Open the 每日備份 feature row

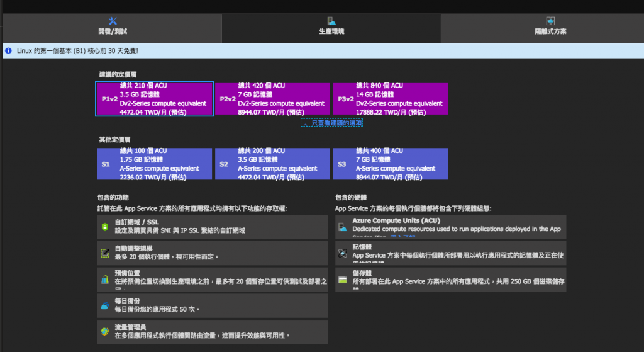(x=213, y=305)
